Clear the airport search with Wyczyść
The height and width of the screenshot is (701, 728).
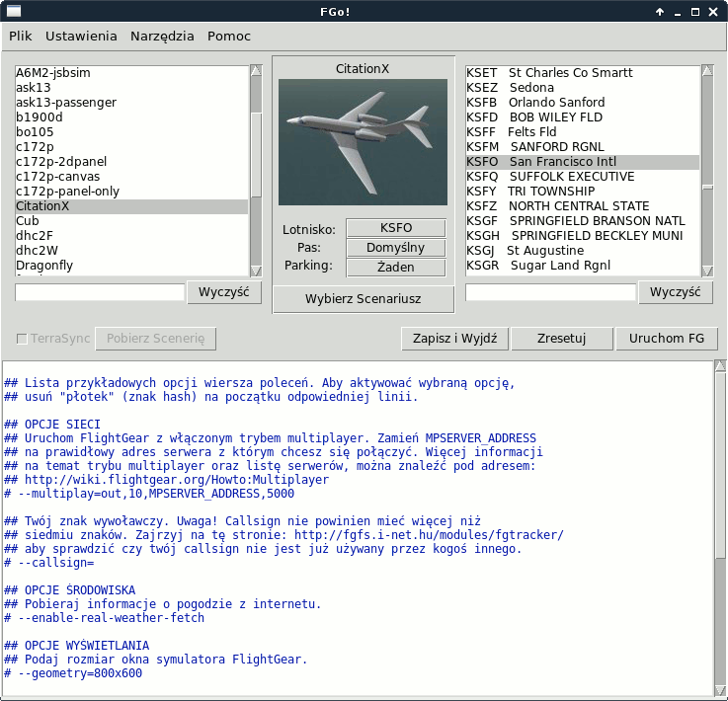point(675,292)
